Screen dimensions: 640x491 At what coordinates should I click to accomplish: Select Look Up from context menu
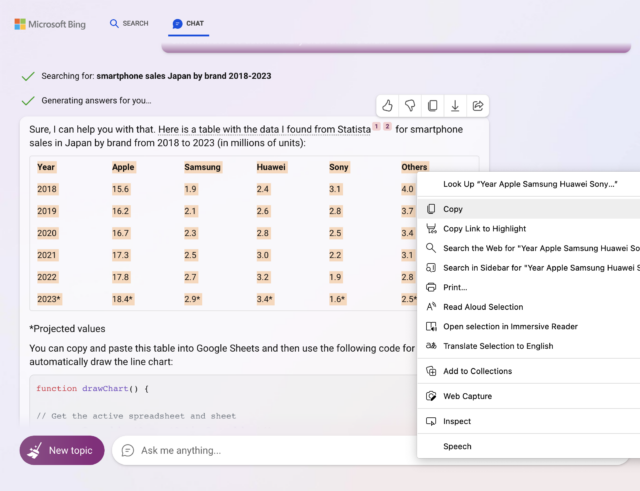(x=529, y=184)
